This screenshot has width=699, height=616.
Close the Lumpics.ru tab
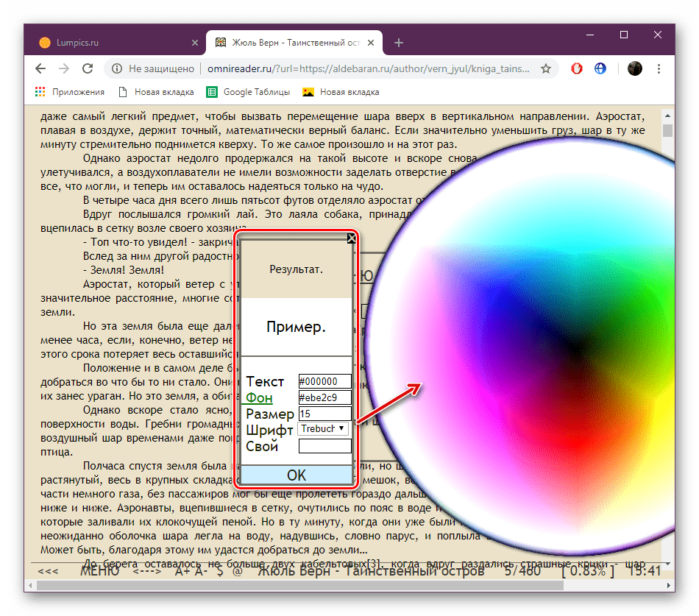[x=195, y=43]
